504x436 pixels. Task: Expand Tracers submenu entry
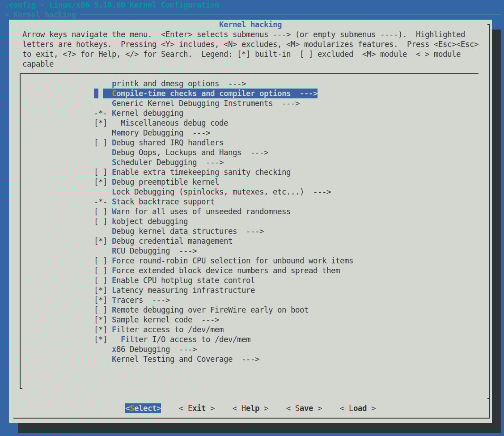[x=141, y=300]
